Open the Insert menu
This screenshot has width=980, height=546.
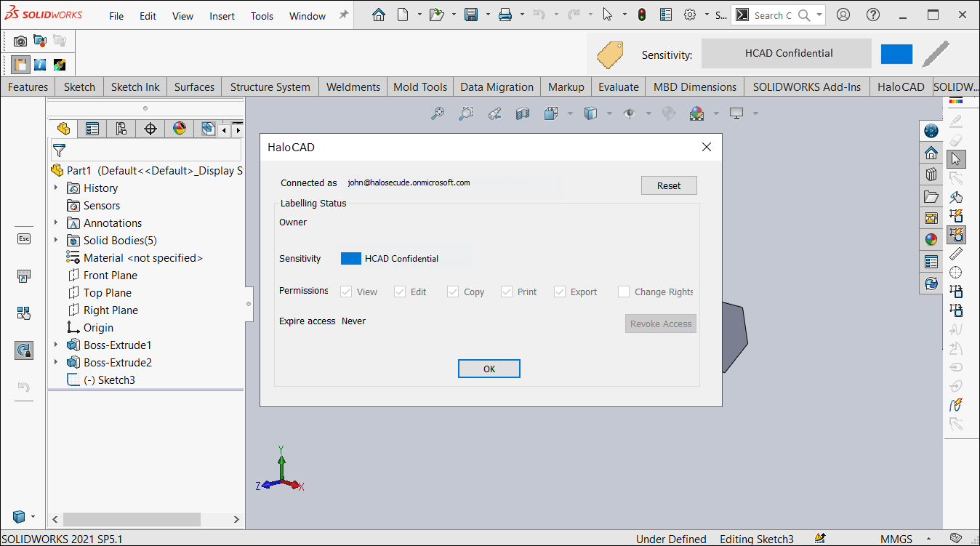pyautogui.click(x=222, y=16)
